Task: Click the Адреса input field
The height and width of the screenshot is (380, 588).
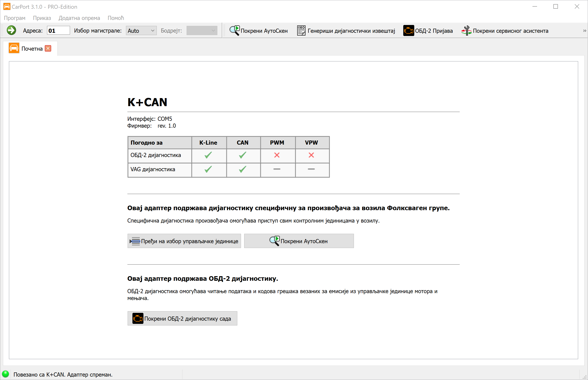Action: coord(58,31)
